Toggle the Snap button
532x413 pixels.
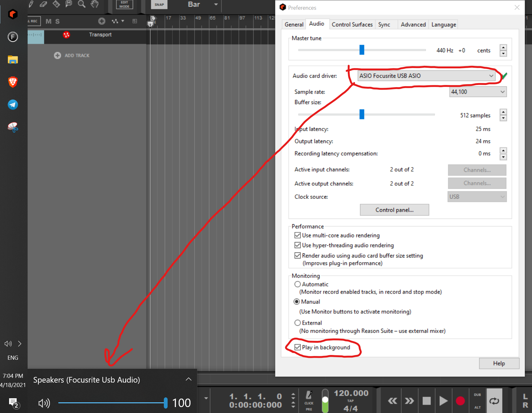(x=159, y=4)
